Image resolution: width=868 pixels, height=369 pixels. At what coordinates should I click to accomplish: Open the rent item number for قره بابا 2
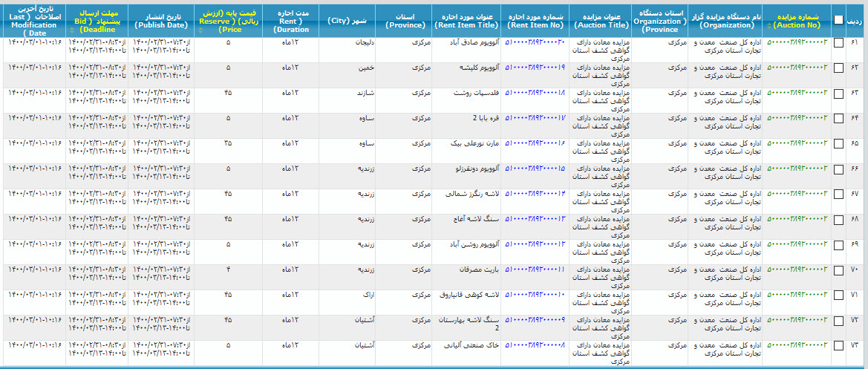[535, 118]
